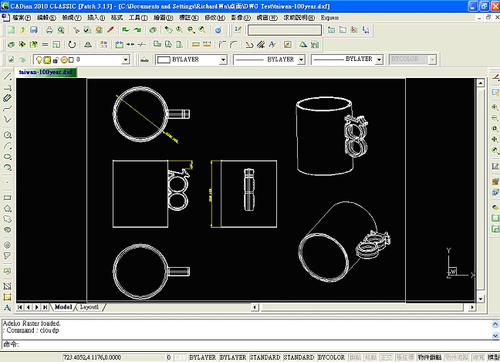Toggle the layer lightbulb on/off icon
500x362 pixels.
[39, 60]
